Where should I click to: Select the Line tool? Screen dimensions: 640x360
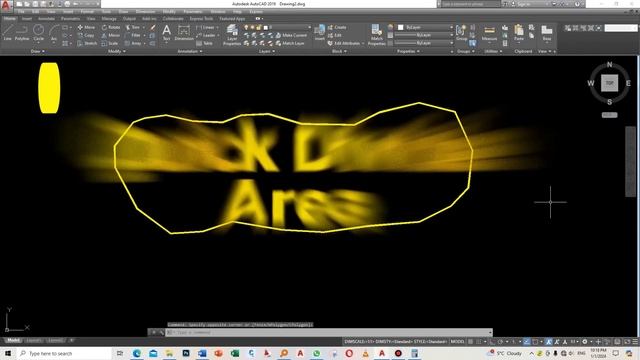click(x=8, y=32)
